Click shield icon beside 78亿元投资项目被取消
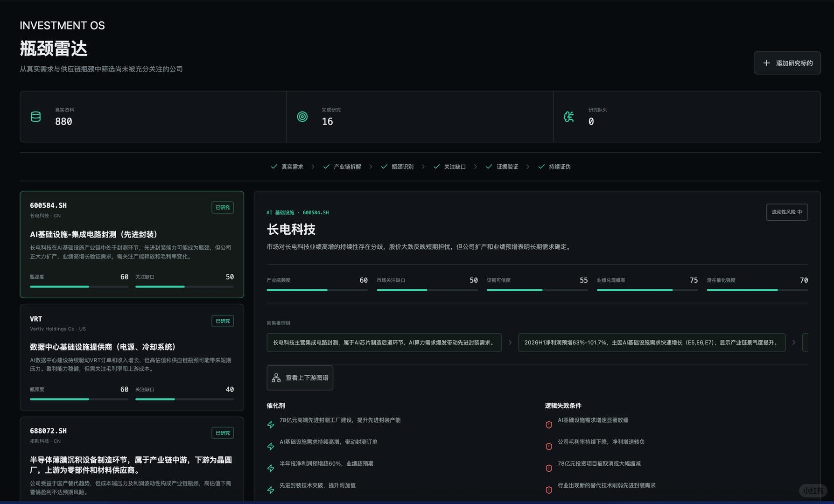 point(549,468)
